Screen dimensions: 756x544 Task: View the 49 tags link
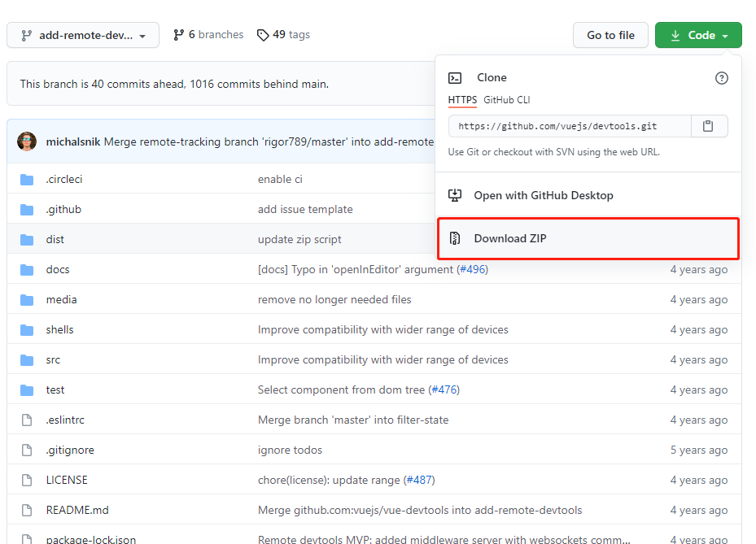[x=283, y=35]
